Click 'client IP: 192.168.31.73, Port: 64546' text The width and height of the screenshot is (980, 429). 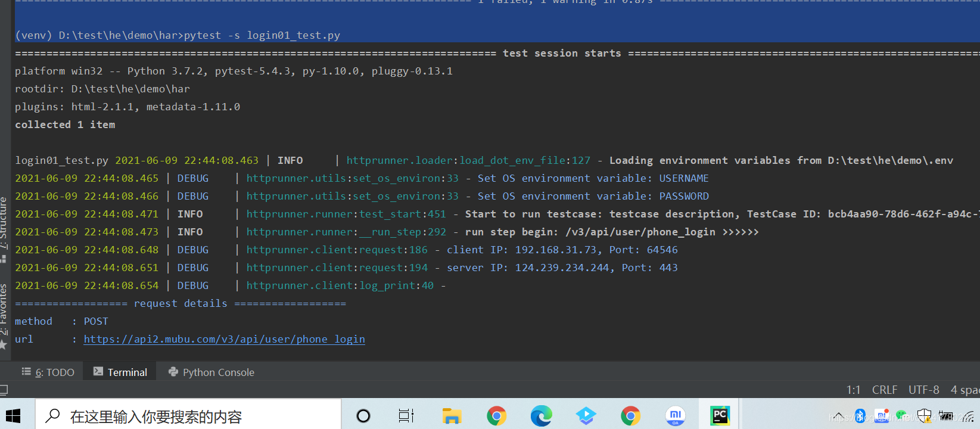[562, 250]
